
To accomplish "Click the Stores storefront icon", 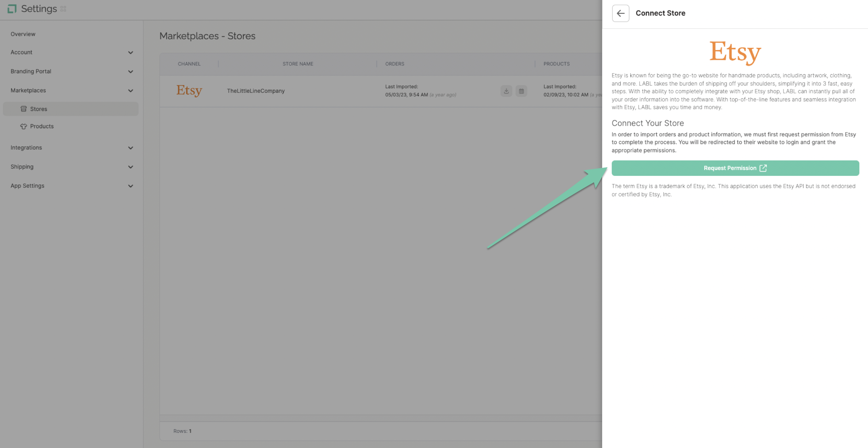I will tap(24, 109).
